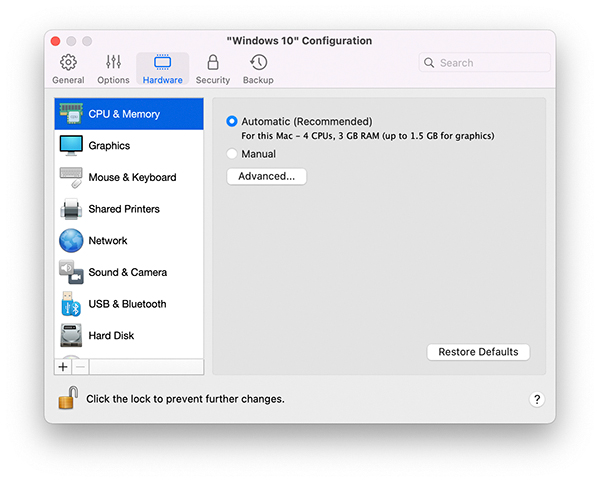Open Sound & Camera settings
Viewport: 600px width, 482px height.
(x=129, y=272)
